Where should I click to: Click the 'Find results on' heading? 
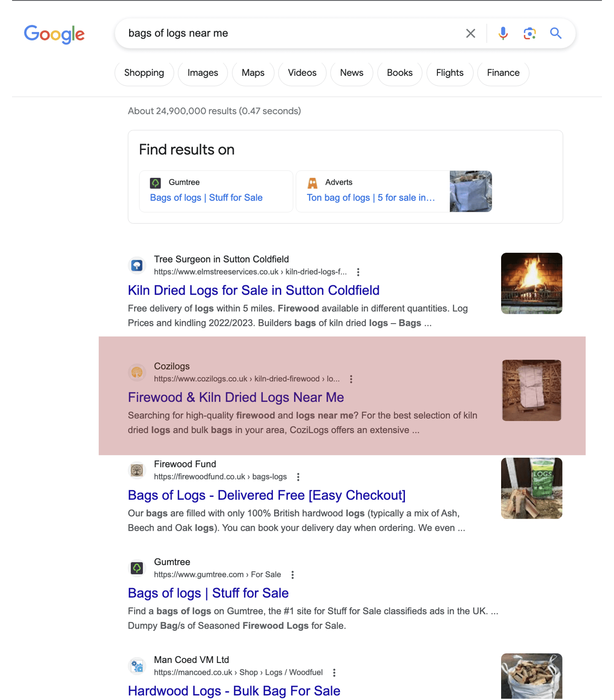[x=186, y=149]
